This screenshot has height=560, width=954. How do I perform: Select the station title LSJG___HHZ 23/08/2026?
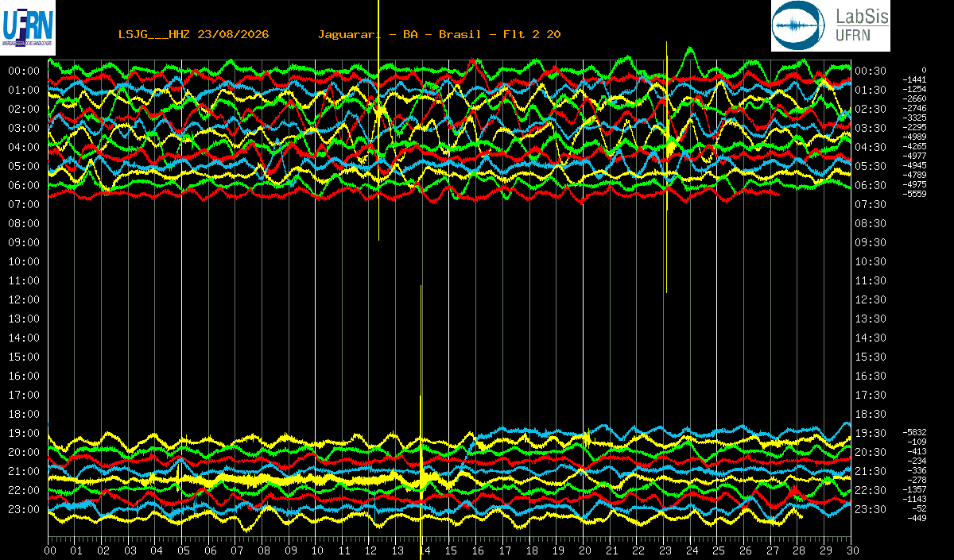tap(193, 34)
